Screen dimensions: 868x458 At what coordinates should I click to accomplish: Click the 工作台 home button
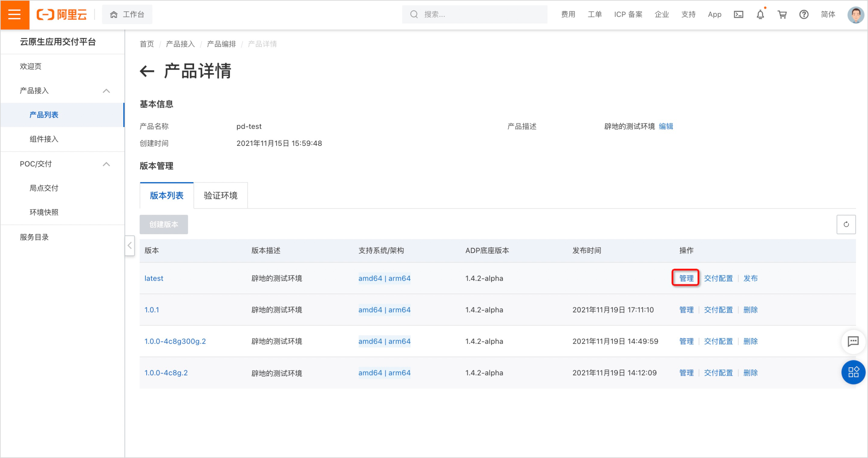pyautogui.click(x=127, y=15)
